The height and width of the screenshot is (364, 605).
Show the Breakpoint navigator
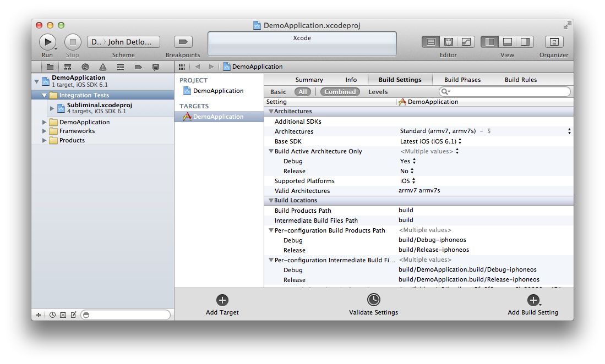click(x=138, y=67)
